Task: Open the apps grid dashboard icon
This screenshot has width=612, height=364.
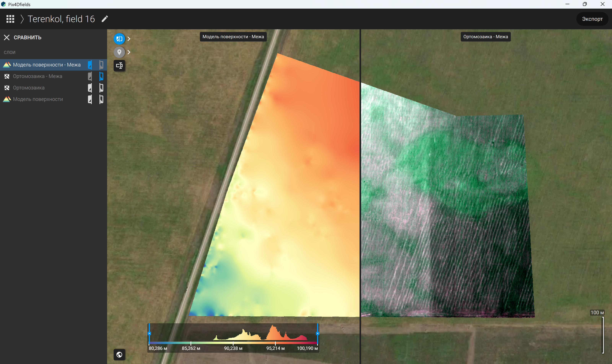Action: click(x=10, y=19)
